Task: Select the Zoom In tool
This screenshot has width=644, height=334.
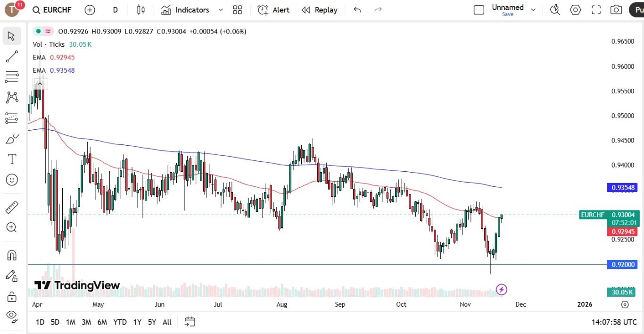Action: click(x=12, y=227)
